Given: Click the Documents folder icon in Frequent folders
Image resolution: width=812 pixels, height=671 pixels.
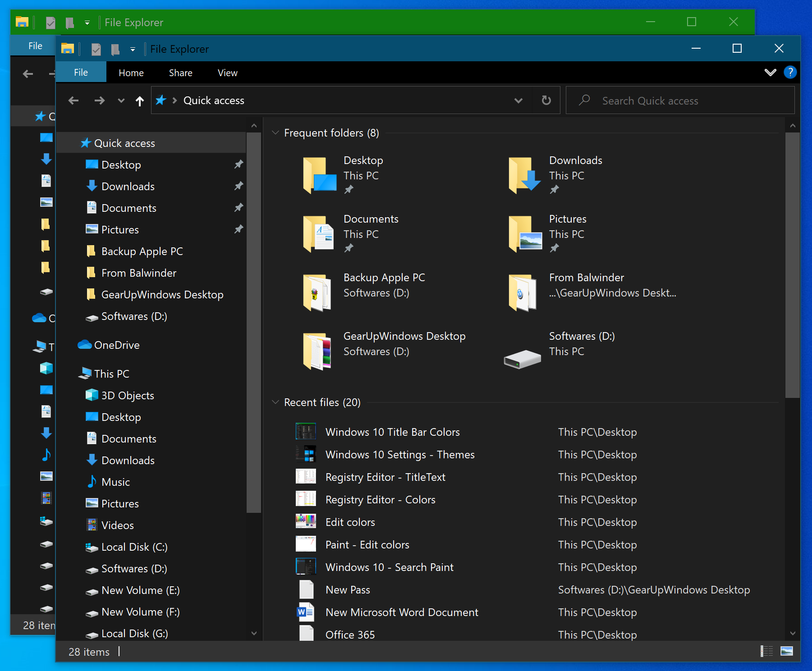Looking at the screenshot, I should [x=319, y=234].
